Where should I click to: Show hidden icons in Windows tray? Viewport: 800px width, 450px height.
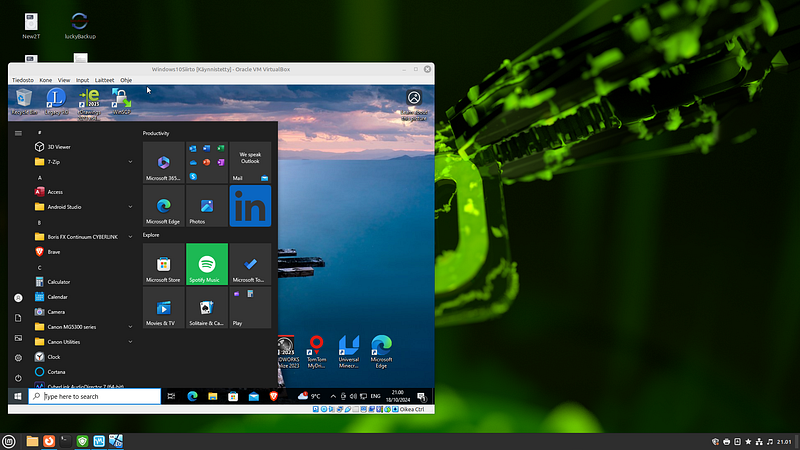[x=333, y=396]
